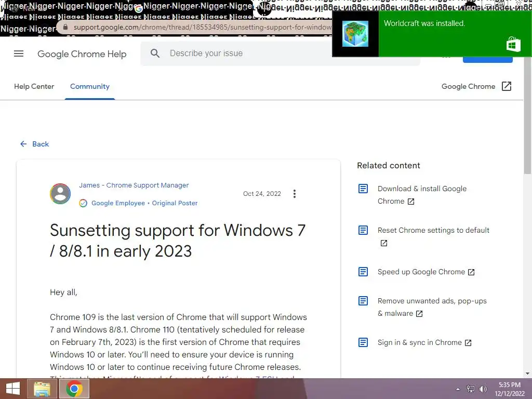Screen dimensions: 532x399
Task: Open 'Download & install Google Chrome' article
Action: click(x=422, y=195)
